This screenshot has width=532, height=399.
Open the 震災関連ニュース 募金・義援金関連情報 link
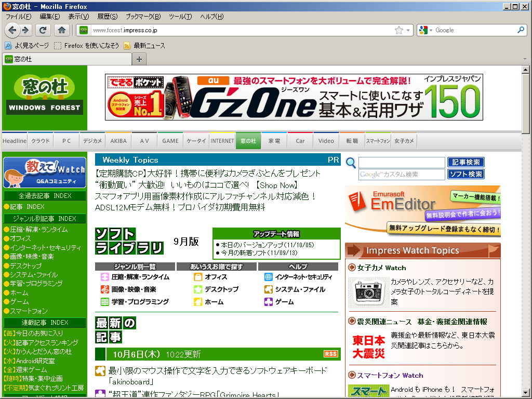tap(422, 322)
